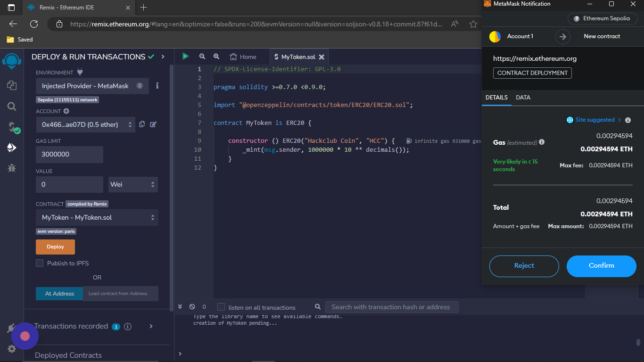Click the Remix - Ethereum IDE browser tab

click(x=78, y=7)
